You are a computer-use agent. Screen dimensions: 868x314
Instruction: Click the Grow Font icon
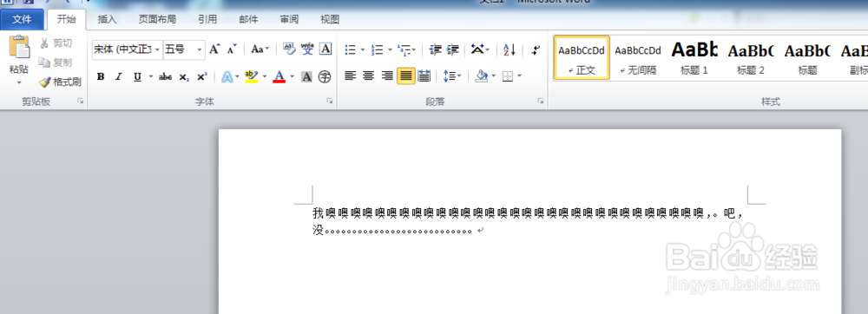214,49
